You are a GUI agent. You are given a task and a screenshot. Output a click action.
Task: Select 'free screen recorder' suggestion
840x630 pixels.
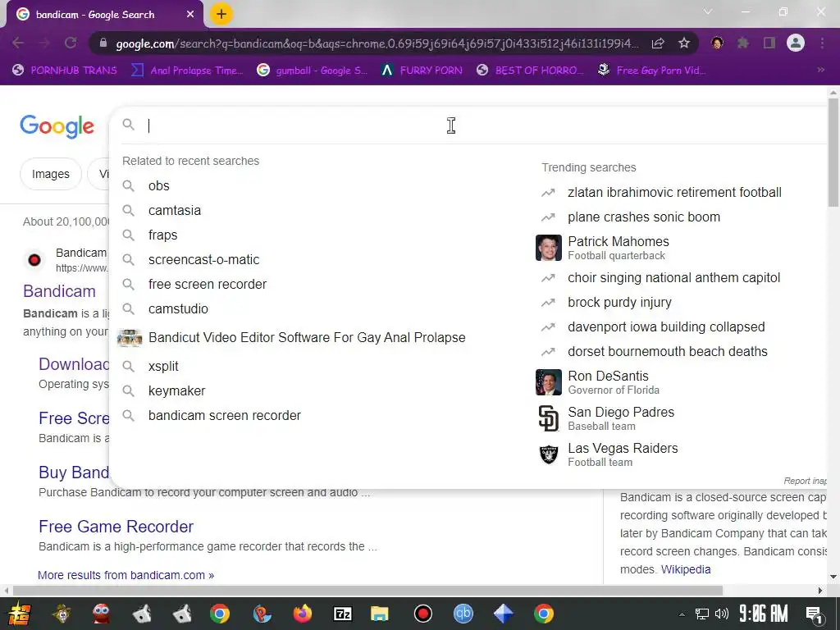(x=208, y=285)
